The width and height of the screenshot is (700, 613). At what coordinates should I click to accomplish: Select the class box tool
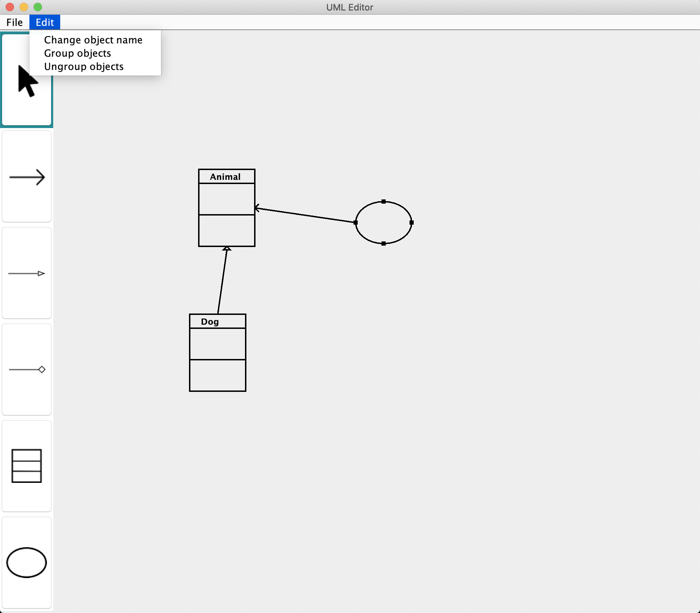tap(27, 466)
